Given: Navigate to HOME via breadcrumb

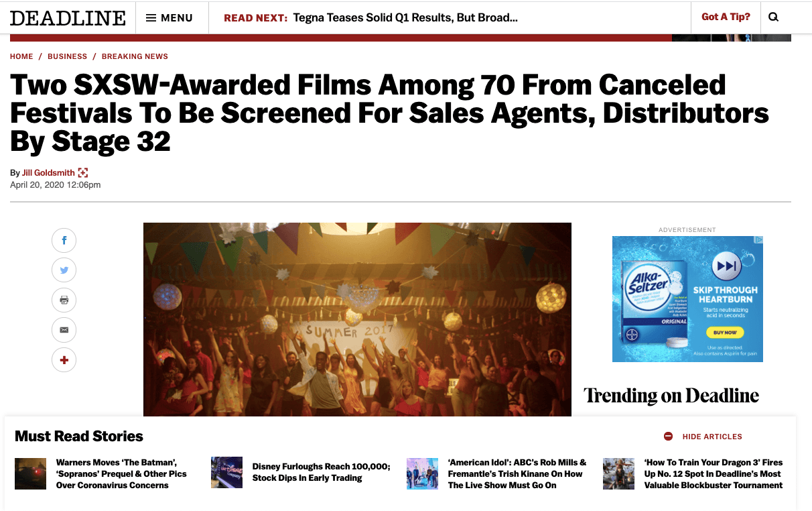Looking at the screenshot, I should (21, 56).
